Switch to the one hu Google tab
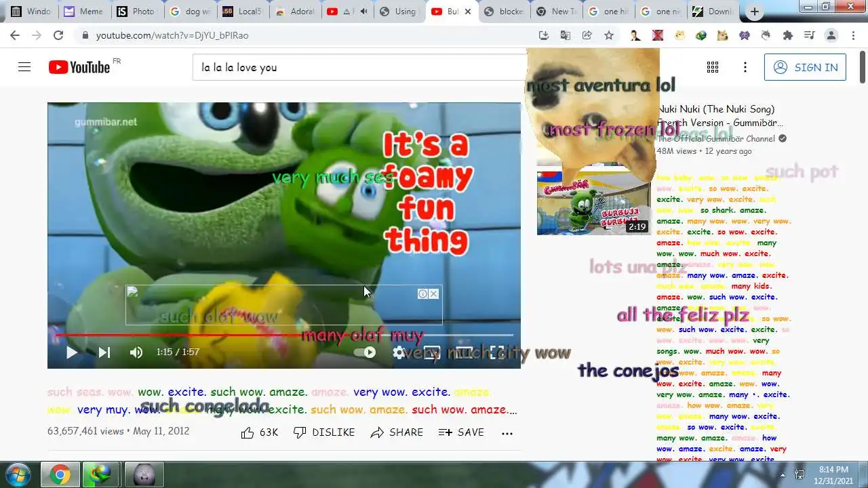868x488 pixels. (x=610, y=12)
